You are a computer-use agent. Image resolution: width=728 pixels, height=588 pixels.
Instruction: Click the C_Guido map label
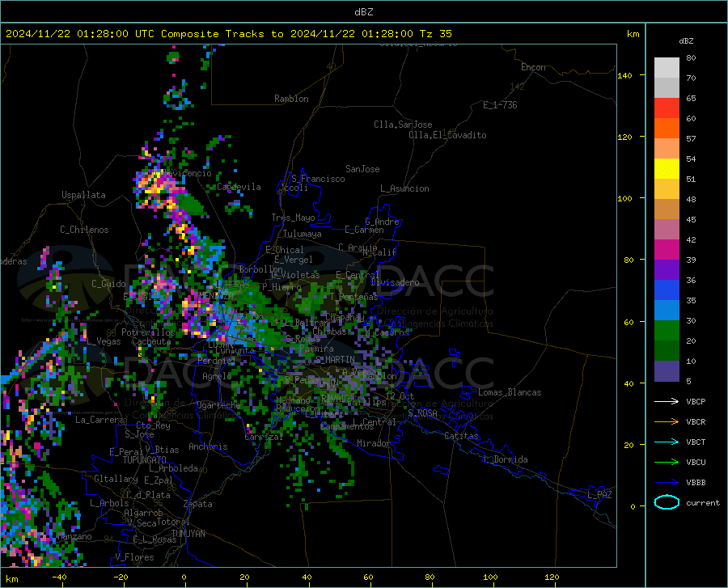[108, 284]
